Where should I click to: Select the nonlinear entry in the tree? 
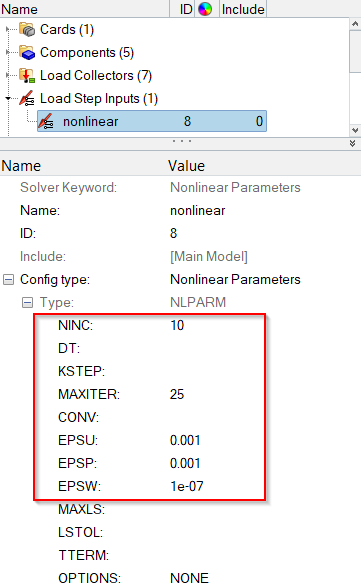(152, 121)
